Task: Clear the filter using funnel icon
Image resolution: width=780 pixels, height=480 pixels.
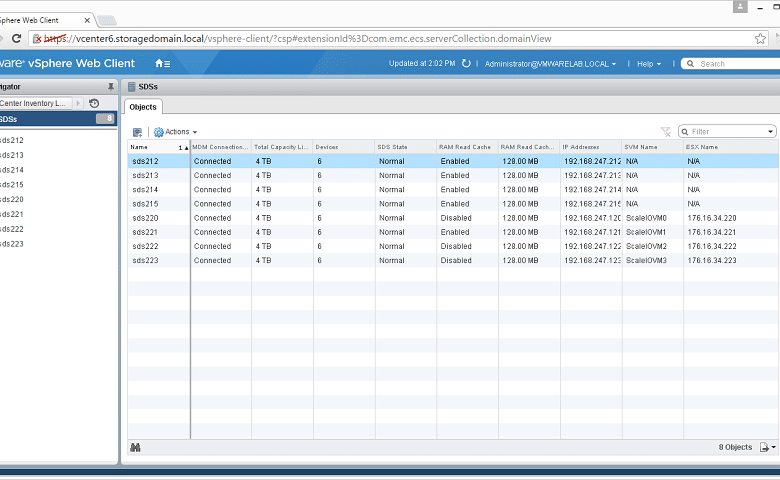Action: point(666,132)
